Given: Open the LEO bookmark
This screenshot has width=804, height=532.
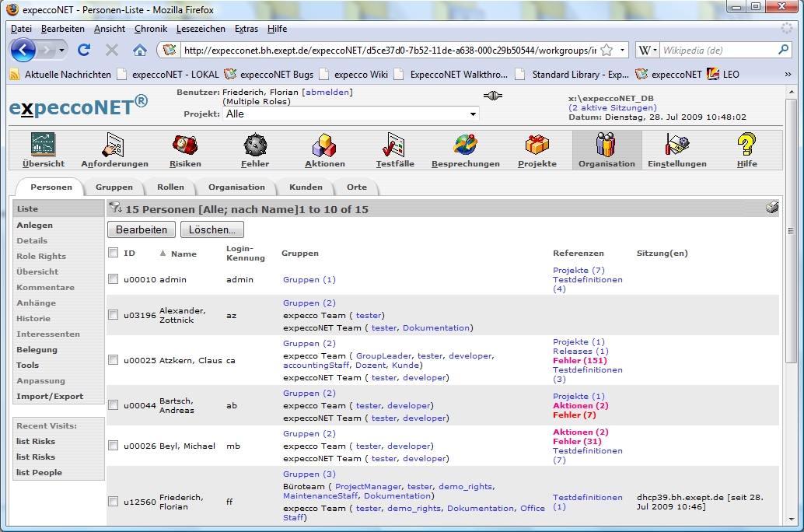Looking at the screenshot, I should tap(723, 75).
